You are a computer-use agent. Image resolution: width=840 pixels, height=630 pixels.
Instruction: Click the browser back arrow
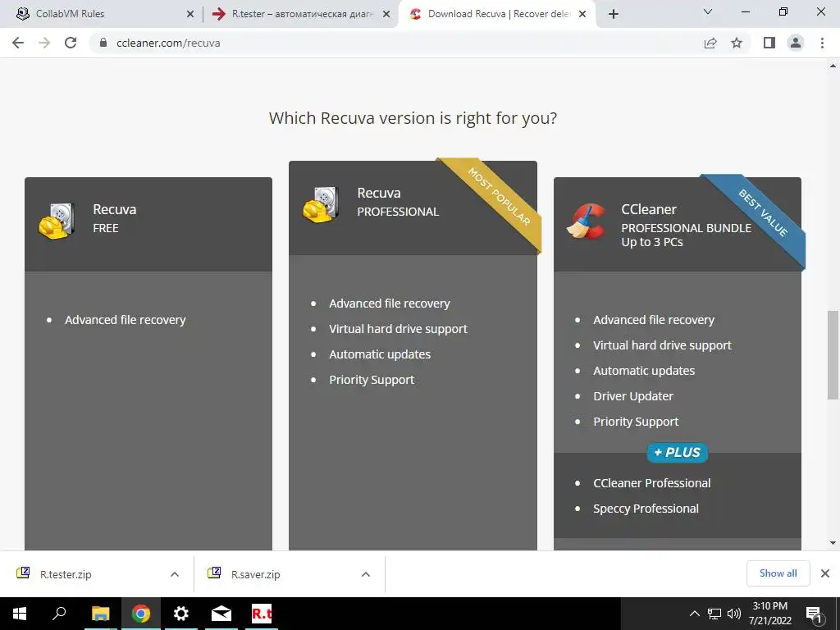point(18,43)
